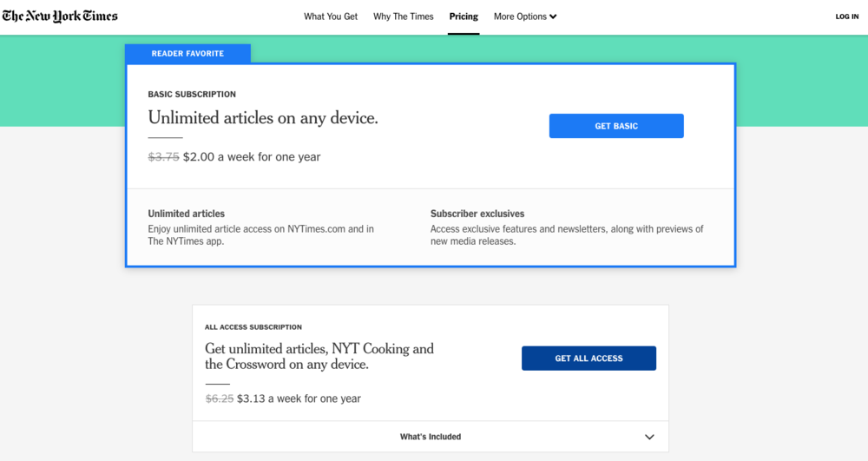Expand the What's Included section

[x=431, y=437]
